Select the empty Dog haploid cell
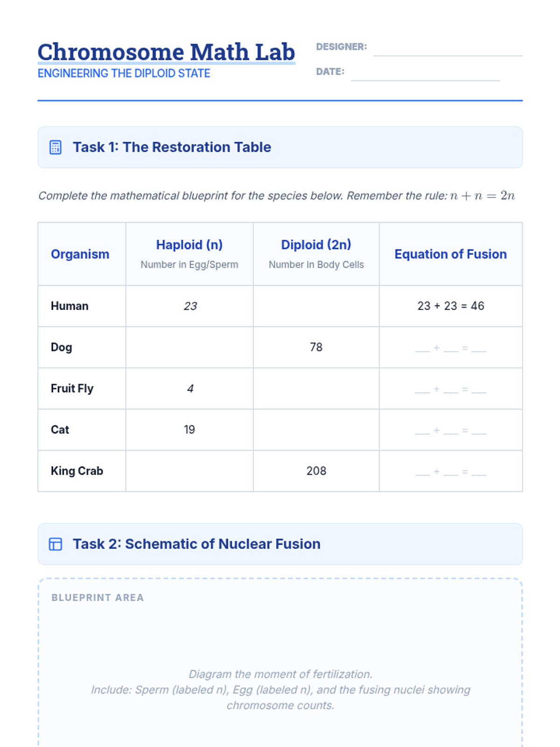The image size is (560, 747). click(189, 347)
